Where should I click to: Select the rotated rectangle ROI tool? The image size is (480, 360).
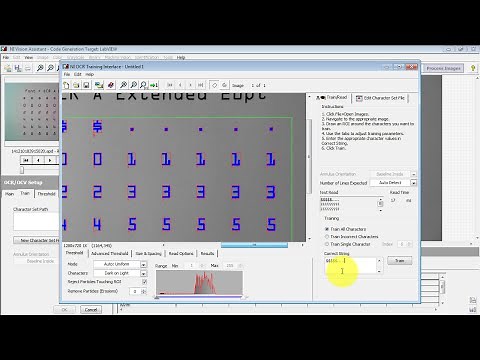(214, 85)
